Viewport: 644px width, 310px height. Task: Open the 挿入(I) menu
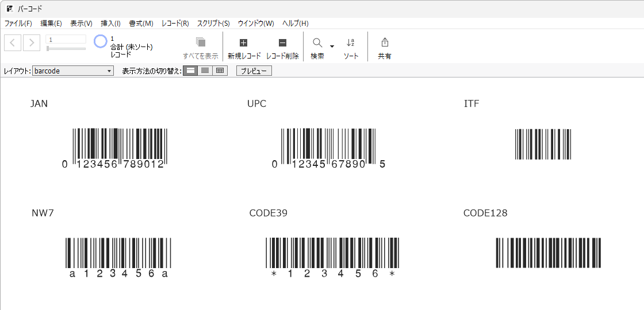click(x=110, y=24)
